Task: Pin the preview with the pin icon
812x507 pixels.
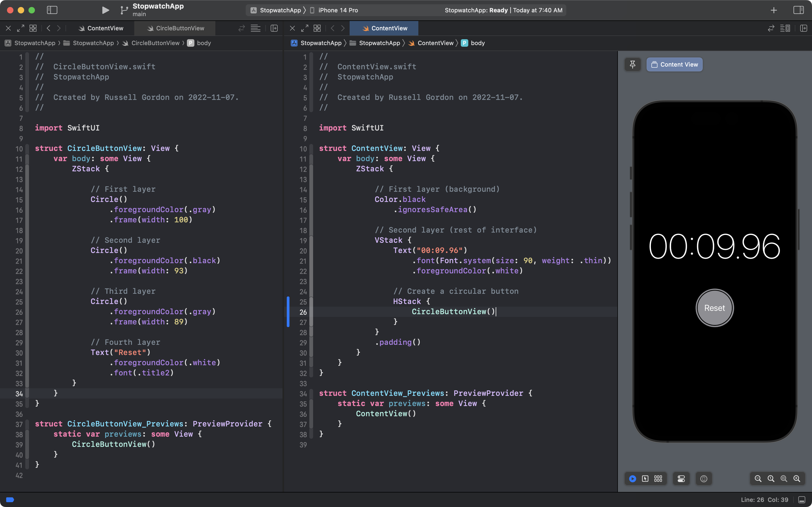Action: pos(632,64)
